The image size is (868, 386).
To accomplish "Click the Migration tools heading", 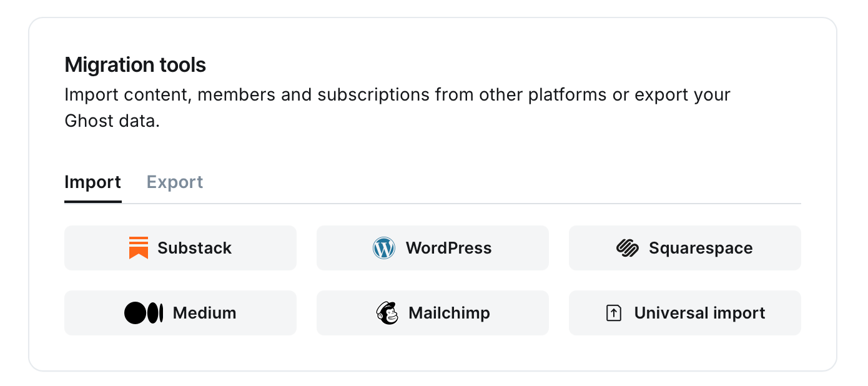I will tap(136, 65).
